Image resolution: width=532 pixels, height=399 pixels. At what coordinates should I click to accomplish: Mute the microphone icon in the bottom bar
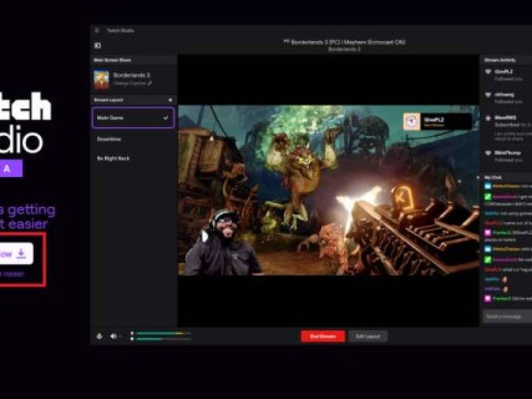(x=99, y=336)
